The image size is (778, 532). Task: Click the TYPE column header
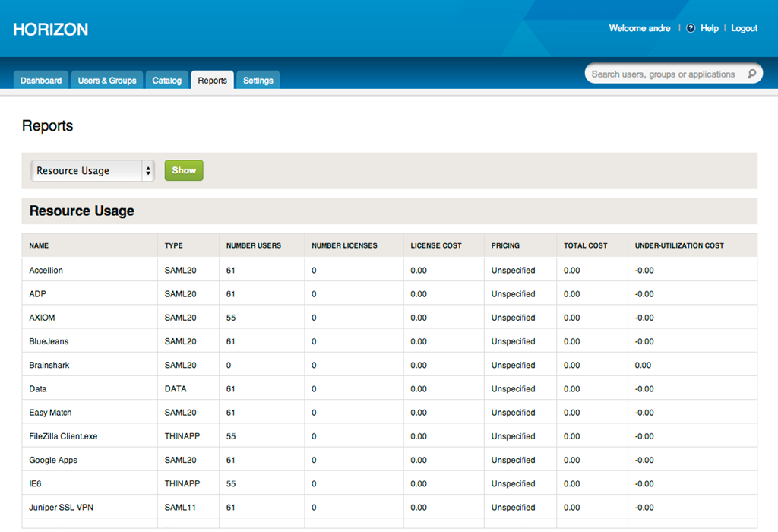174,245
